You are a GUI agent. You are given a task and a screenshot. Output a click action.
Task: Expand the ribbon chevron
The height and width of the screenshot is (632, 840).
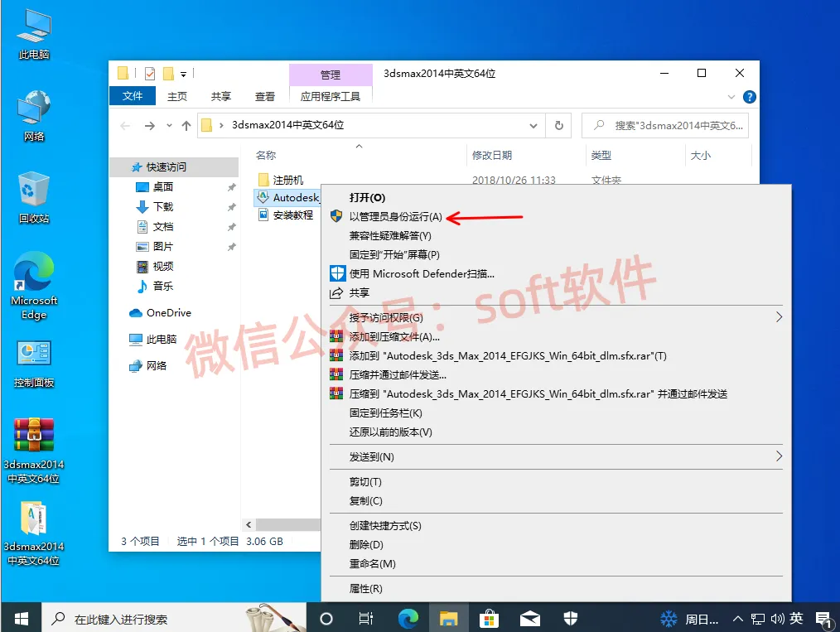[x=731, y=97]
